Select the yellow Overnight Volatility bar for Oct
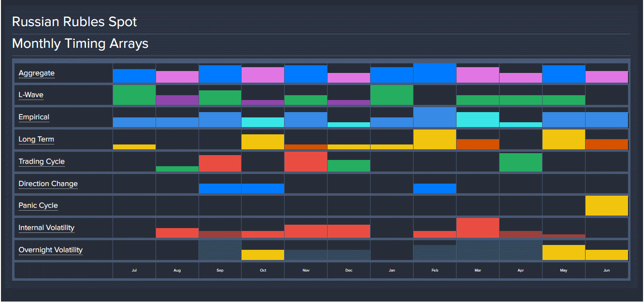644x302 pixels. (x=263, y=255)
